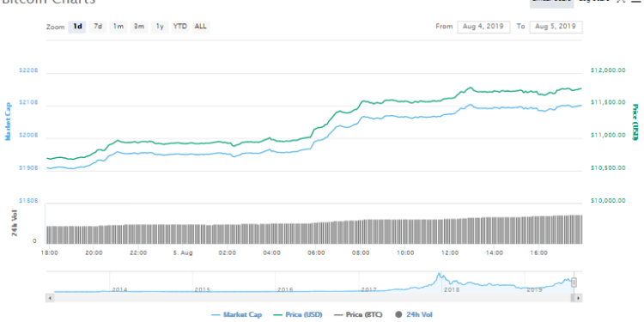Viewport: 644px width, 322px height.
Task: Select the 3m zoom range
Action: click(139, 27)
